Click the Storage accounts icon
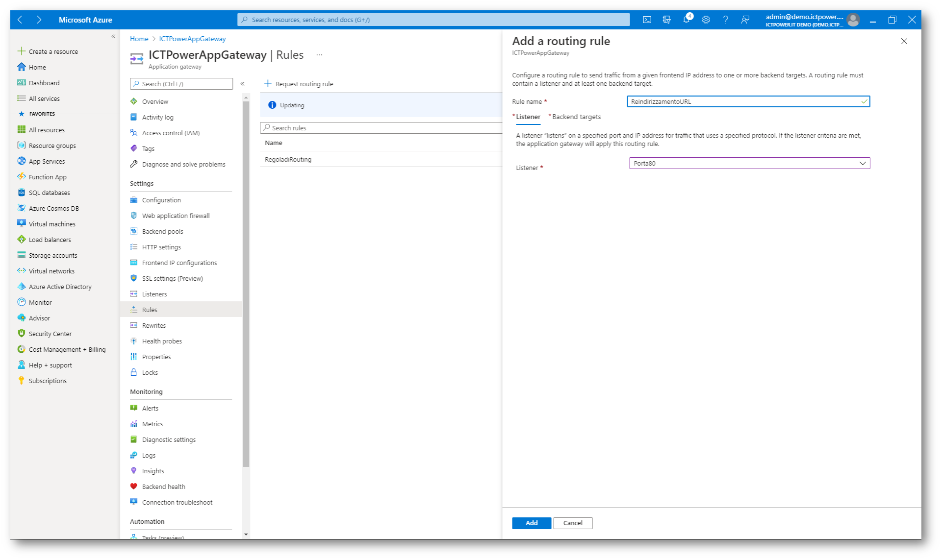Viewport: 942px width, 560px height. pos(22,255)
